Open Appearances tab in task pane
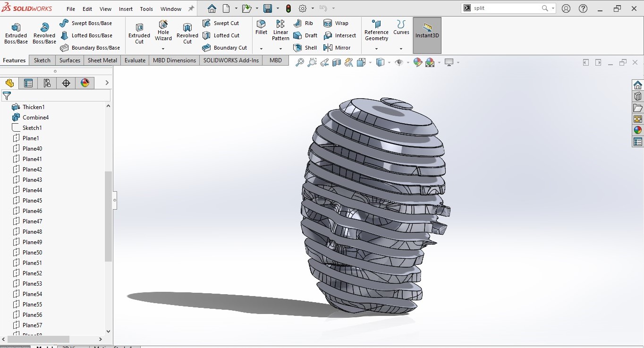Image resolution: width=644 pixels, height=348 pixels. point(638,130)
